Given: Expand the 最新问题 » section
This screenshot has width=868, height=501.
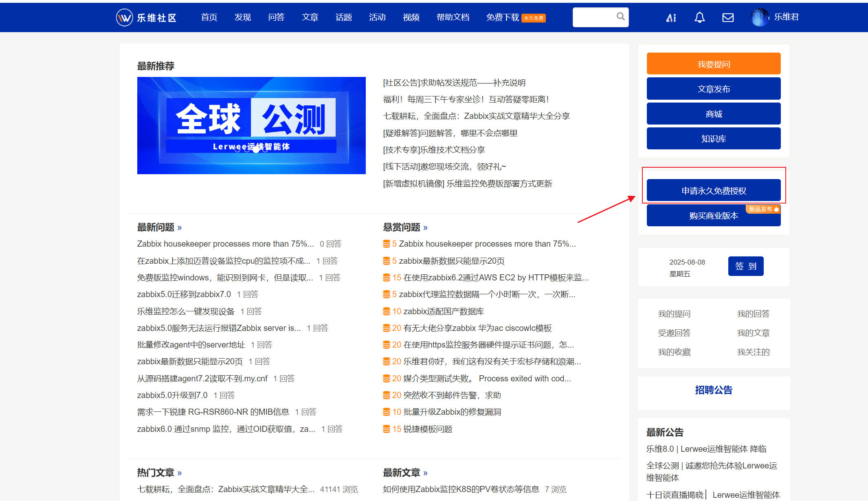Looking at the screenshot, I should 159,227.
